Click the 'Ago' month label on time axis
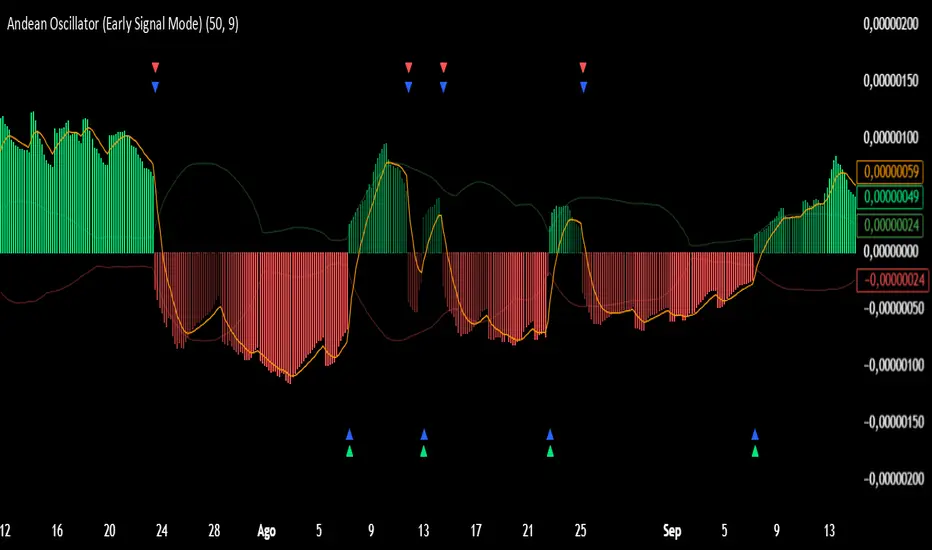 pyautogui.click(x=266, y=531)
